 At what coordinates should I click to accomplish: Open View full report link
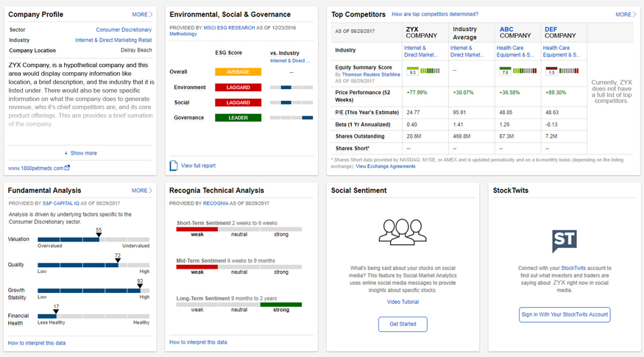(x=198, y=166)
